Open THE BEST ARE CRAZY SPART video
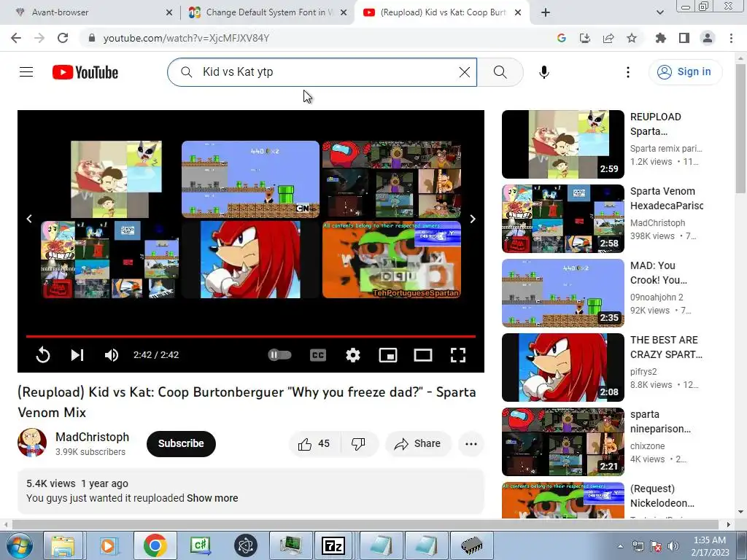This screenshot has width=747, height=560. (562, 367)
